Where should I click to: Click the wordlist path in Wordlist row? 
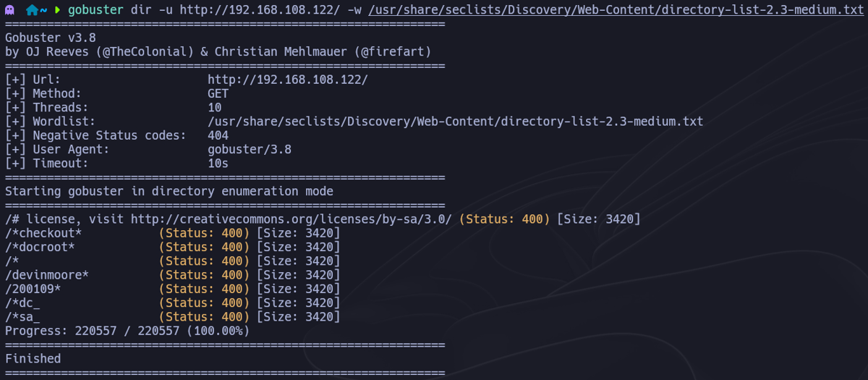[455, 122]
